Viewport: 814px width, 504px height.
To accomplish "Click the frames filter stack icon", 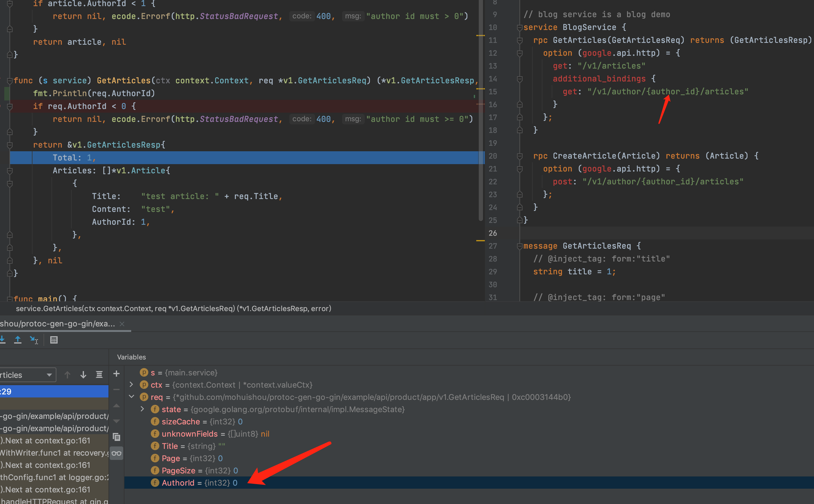I will (x=99, y=375).
